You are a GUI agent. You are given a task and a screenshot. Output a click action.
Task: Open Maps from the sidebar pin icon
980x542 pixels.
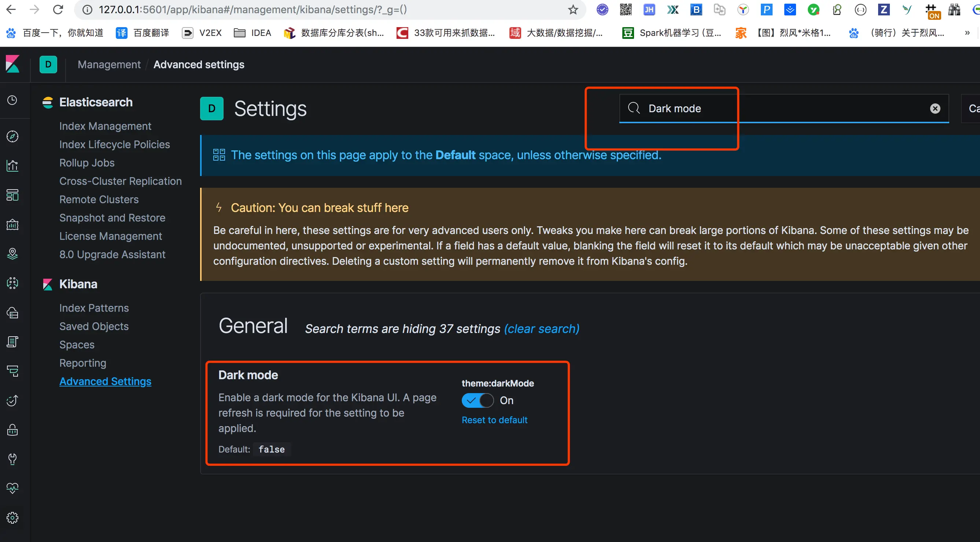click(x=12, y=253)
